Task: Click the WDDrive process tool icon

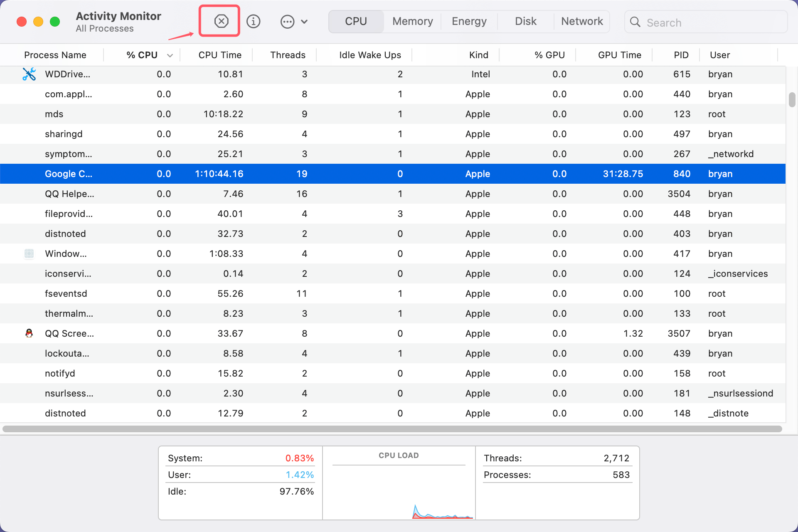Action: tap(29, 74)
